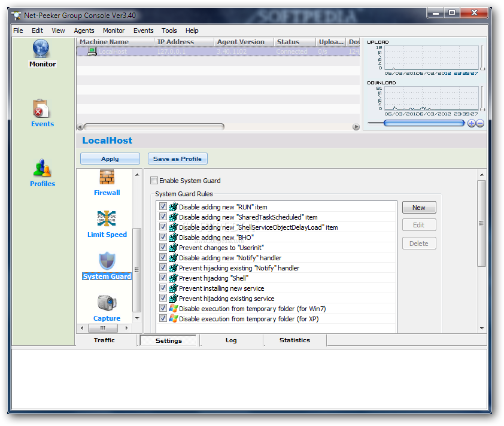Click the icon for Prevent installing new service

click(173, 288)
